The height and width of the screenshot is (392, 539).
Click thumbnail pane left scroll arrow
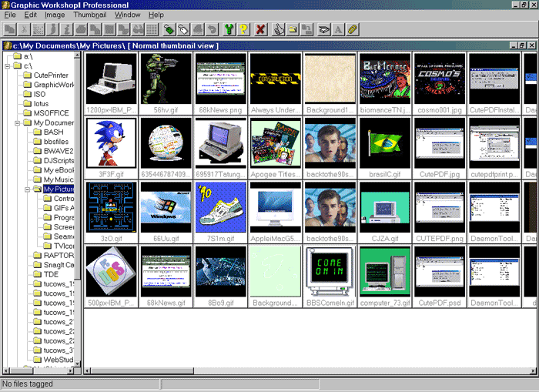(87, 370)
